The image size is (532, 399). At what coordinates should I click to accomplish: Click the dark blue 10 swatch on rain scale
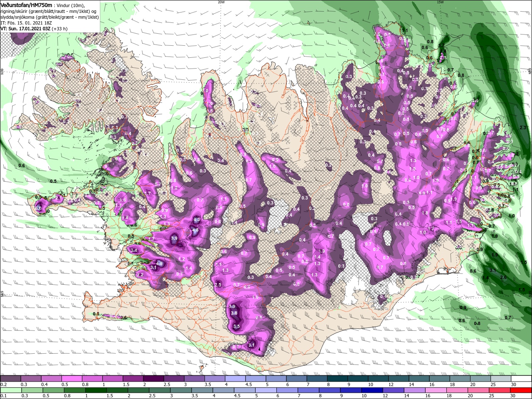pos(372,390)
